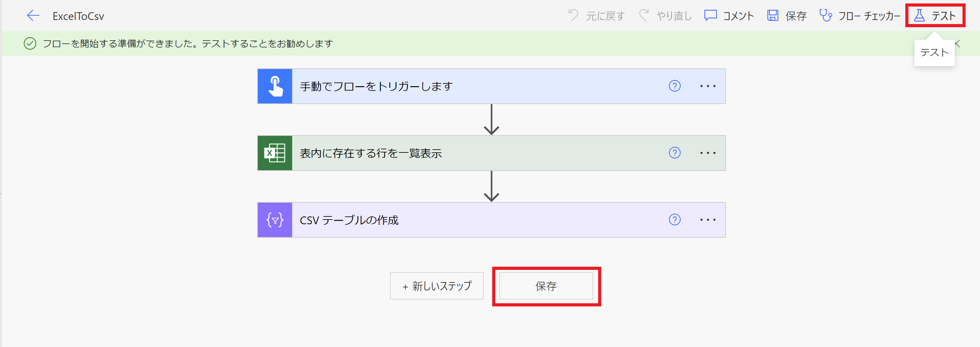Viewport: 980px width, 347px height.
Task: Click the CSV table data operation icon
Action: [275, 220]
